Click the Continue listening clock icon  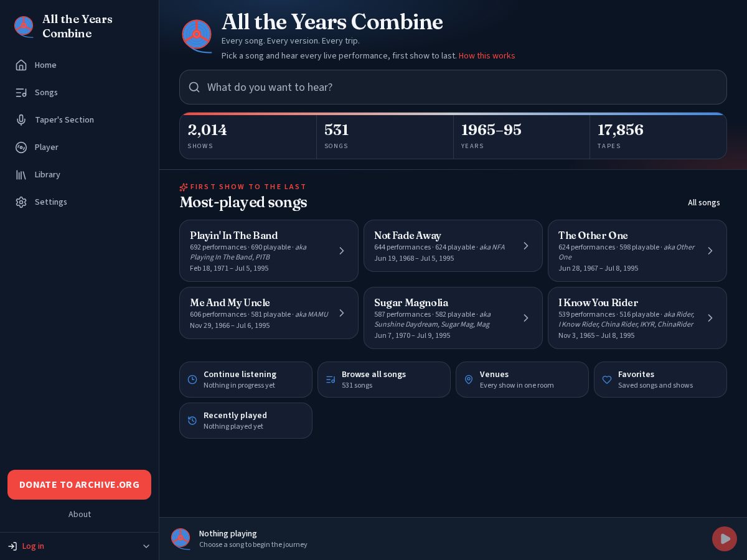[192, 380]
